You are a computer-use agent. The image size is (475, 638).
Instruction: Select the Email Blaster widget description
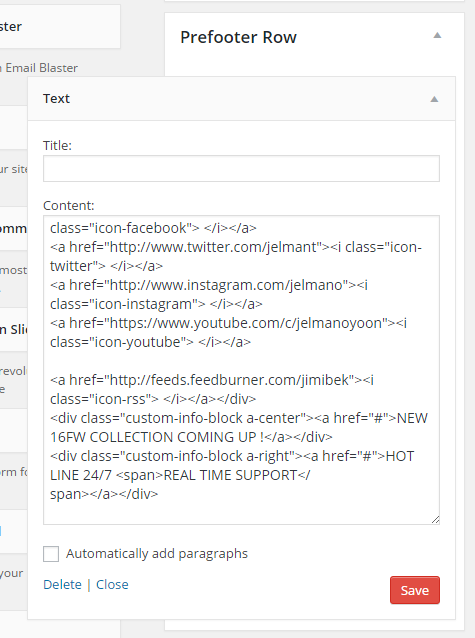[x=39, y=68]
